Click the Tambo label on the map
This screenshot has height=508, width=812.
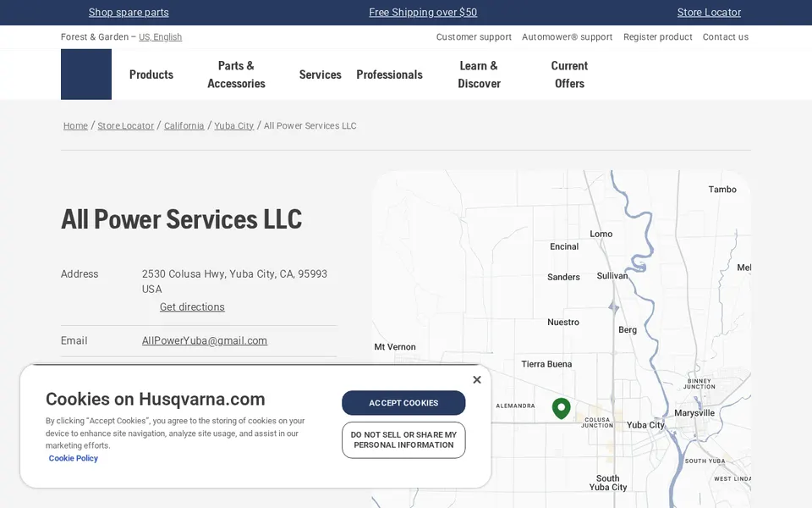[722, 189]
